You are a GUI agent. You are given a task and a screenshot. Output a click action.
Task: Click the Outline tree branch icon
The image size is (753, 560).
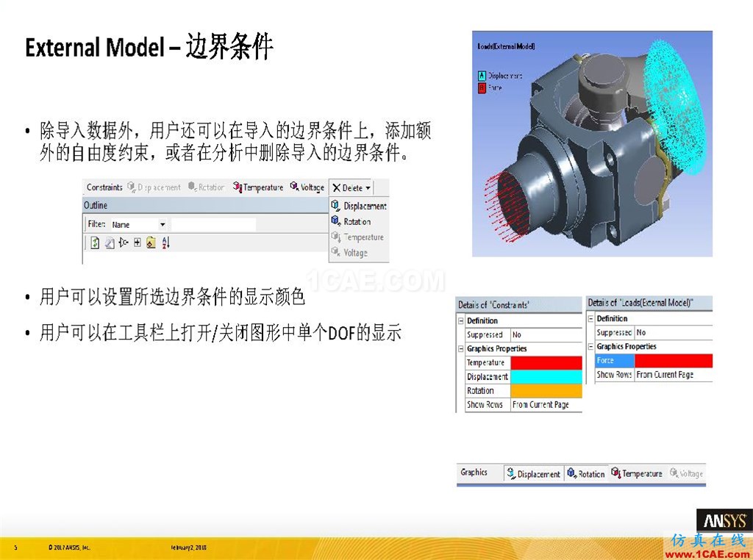point(124,243)
